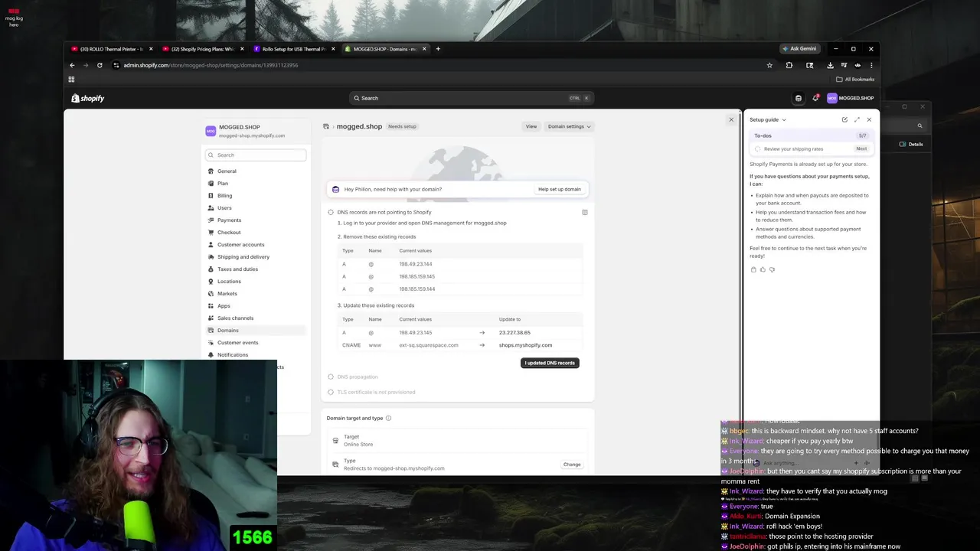Close the Setup guide panel

tap(869, 119)
